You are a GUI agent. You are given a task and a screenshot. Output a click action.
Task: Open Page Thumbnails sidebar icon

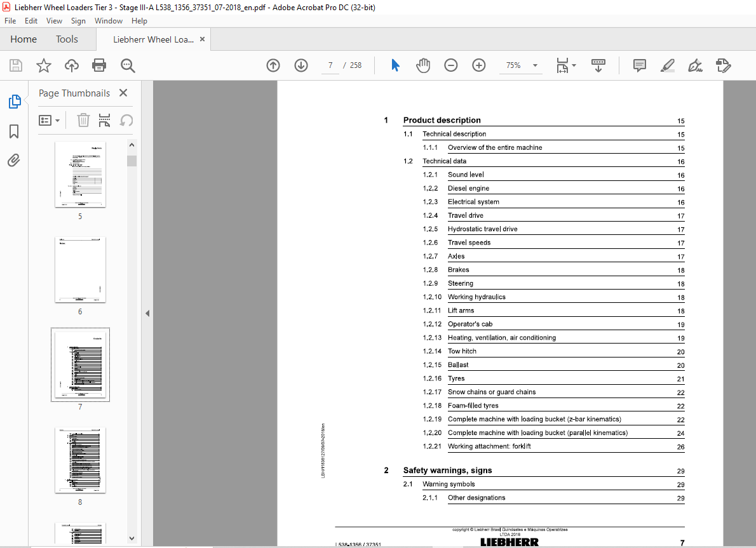pyautogui.click(x=15, y=102)
